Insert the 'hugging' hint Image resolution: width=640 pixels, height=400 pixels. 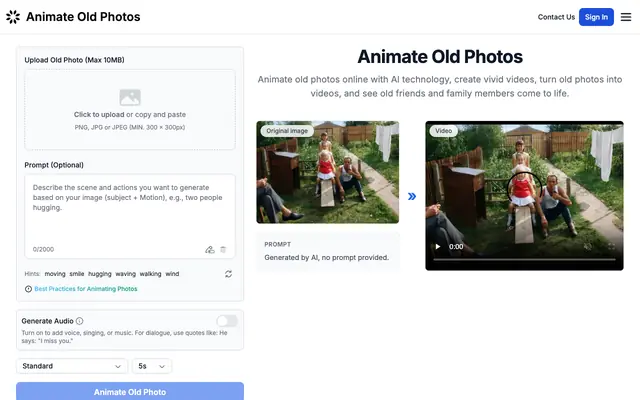(x=100, y=274)
